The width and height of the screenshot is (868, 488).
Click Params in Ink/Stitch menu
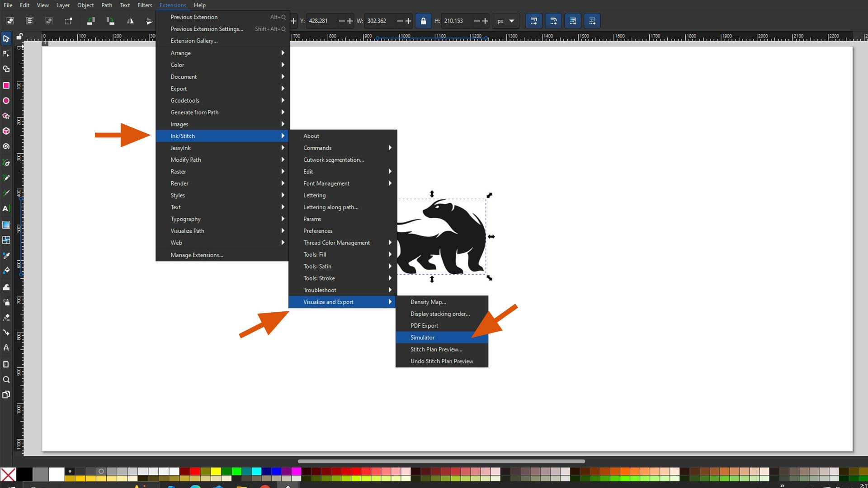pos(342,219)
